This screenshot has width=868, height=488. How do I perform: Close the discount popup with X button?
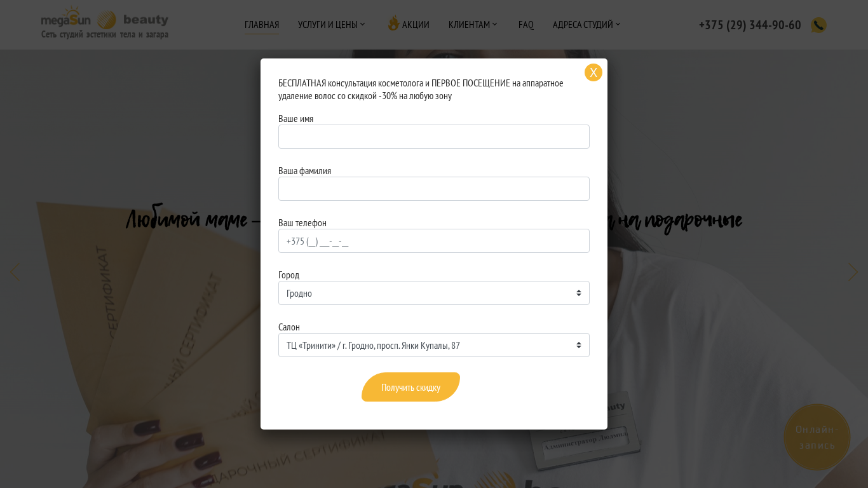[593, 72]
